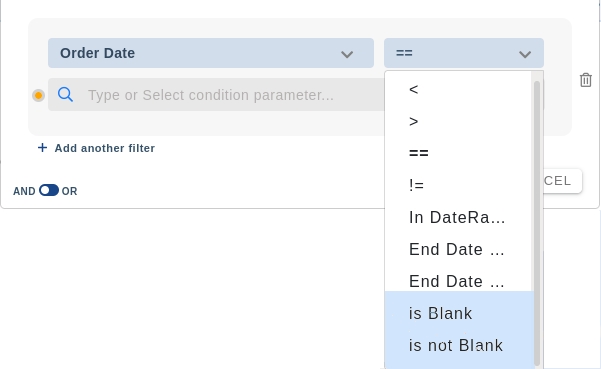Select the second End Date option
The image size is (601, 369).
(459, 281)
